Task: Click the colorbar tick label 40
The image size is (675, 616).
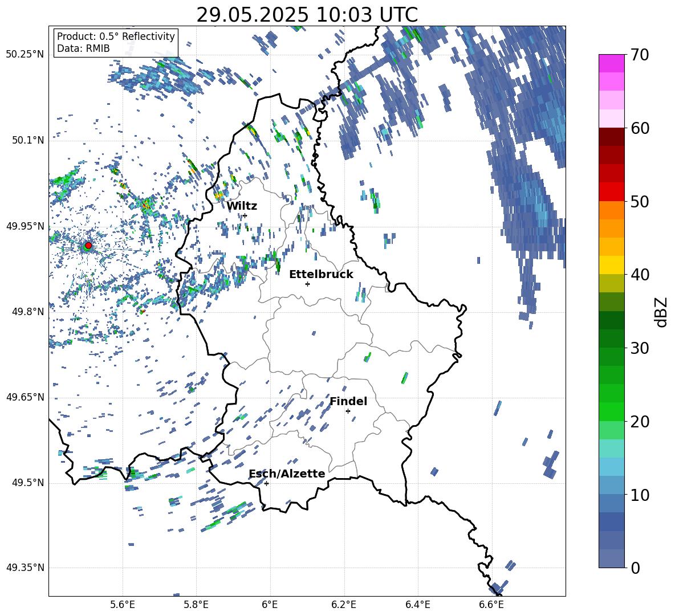Action: click(640, 275)
